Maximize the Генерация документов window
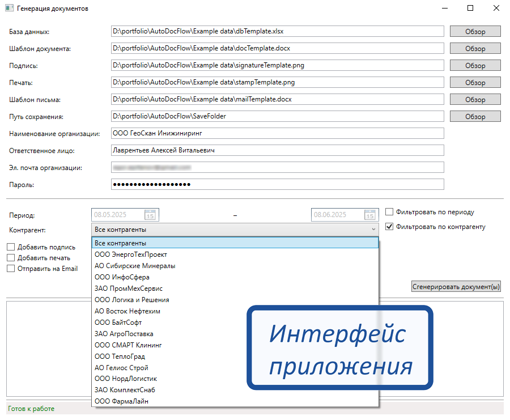 point(470,8)
